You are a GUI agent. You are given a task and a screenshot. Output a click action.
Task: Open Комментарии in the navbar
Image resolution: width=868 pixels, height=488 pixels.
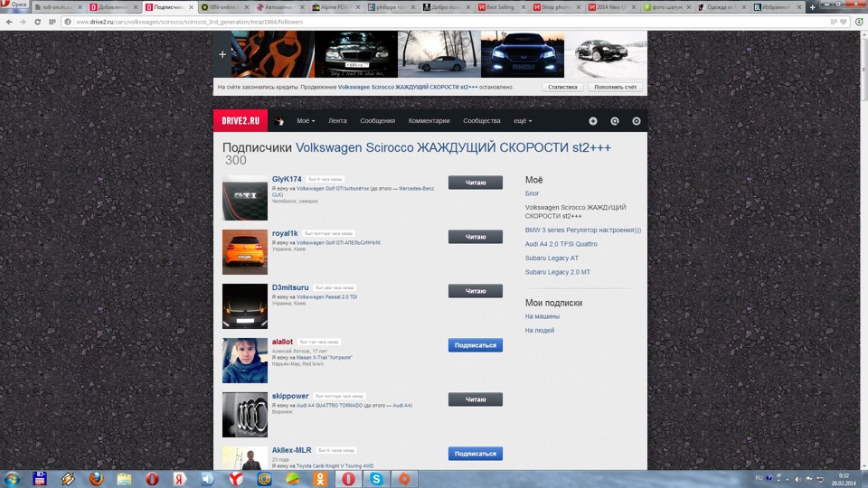(x=429, y=120)
